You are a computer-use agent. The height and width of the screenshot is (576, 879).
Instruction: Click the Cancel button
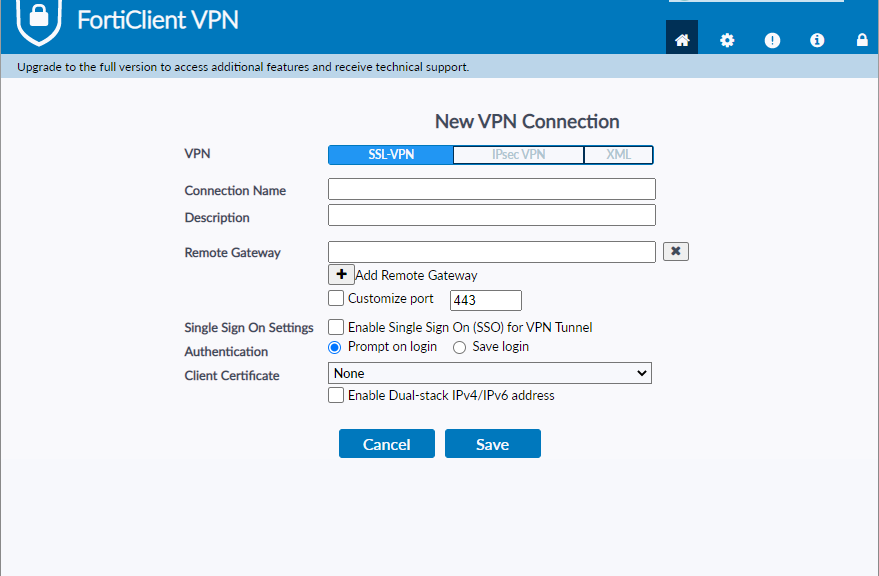point(387,444)
